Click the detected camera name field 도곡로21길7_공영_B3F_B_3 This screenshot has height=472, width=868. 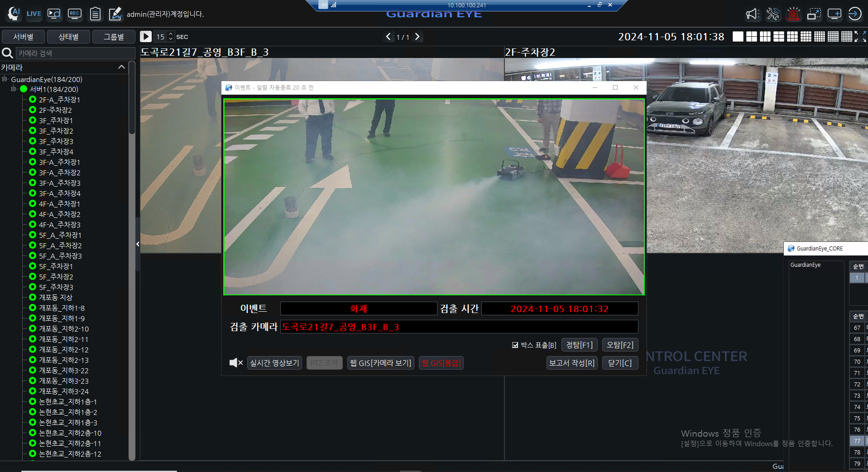[x=459, y=327]
